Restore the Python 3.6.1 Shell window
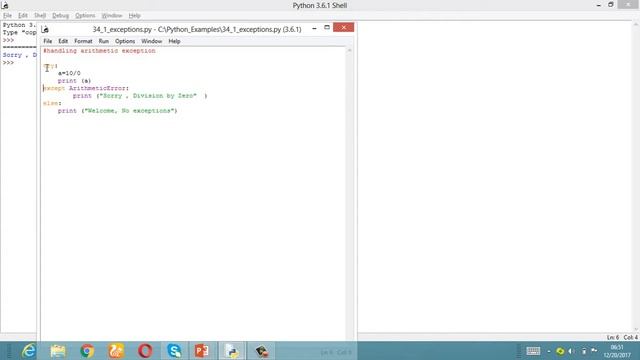This screenshot has width=640, height=360. coord(611,4)
